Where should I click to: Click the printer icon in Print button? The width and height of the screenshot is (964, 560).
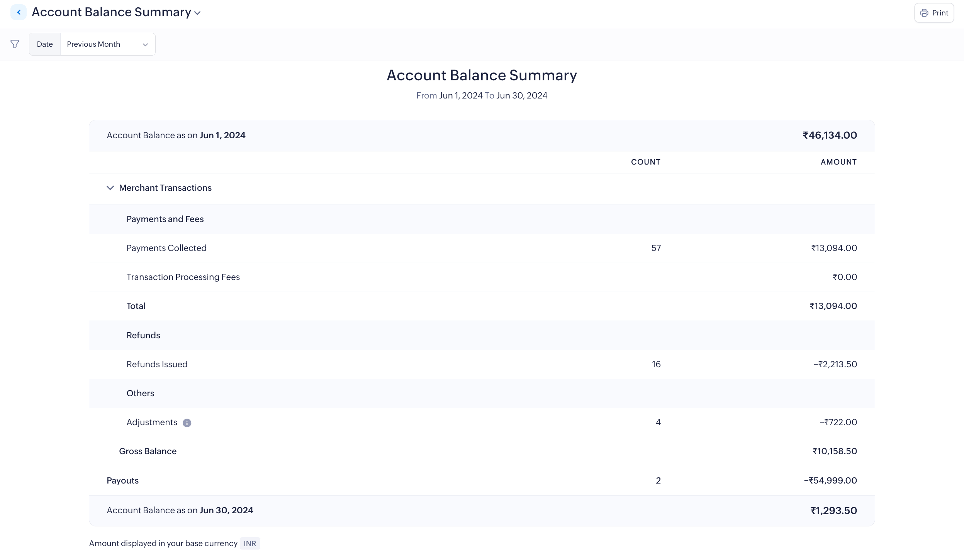pos(924,13)
